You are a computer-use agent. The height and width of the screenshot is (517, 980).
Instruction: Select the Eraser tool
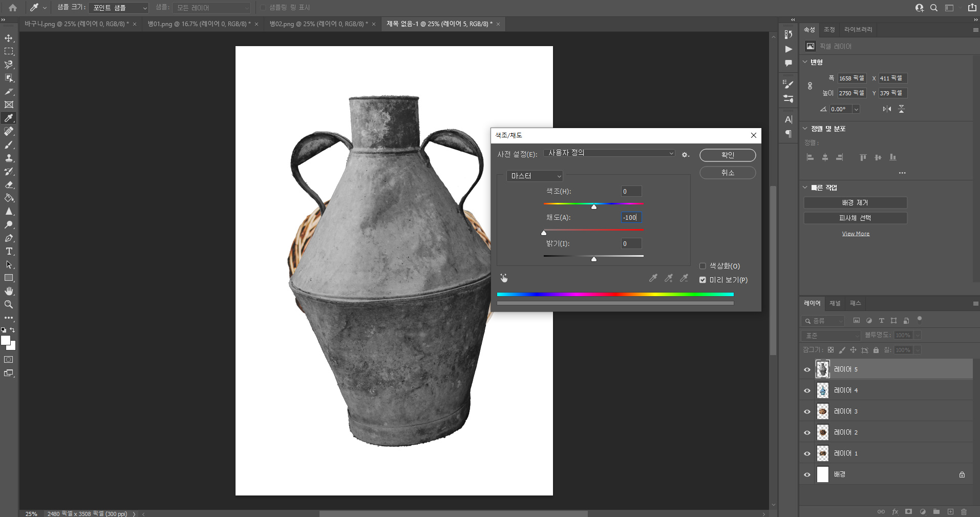coord(9,185)
